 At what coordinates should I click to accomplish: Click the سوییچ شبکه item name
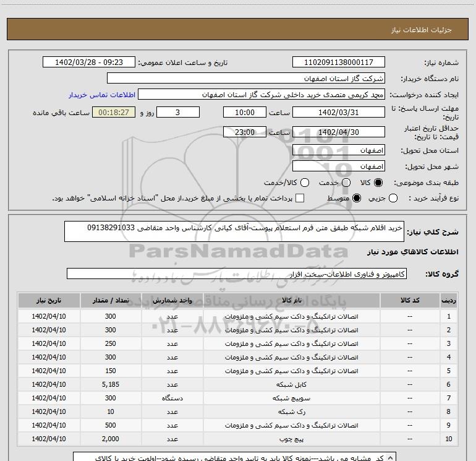click(x=291, y=398)
